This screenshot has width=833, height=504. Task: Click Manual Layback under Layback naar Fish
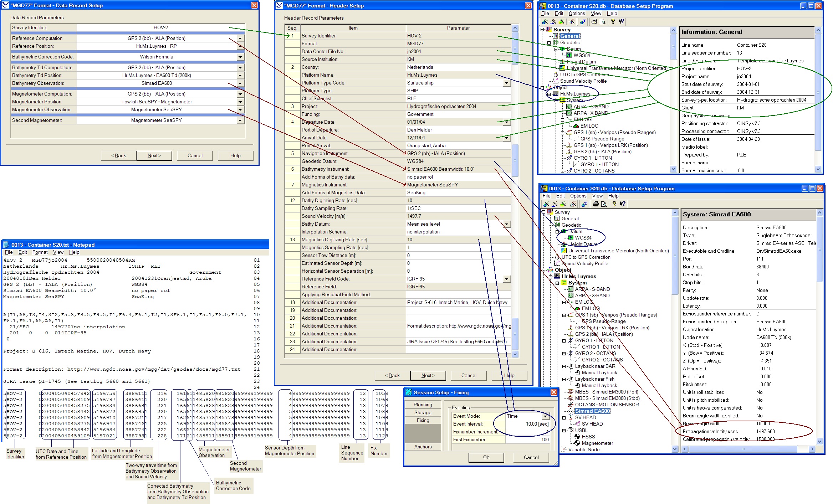[599, 385]
